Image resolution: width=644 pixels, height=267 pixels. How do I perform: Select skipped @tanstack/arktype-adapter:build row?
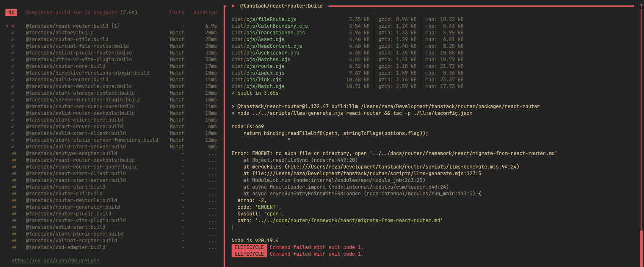tap(111, 153)
